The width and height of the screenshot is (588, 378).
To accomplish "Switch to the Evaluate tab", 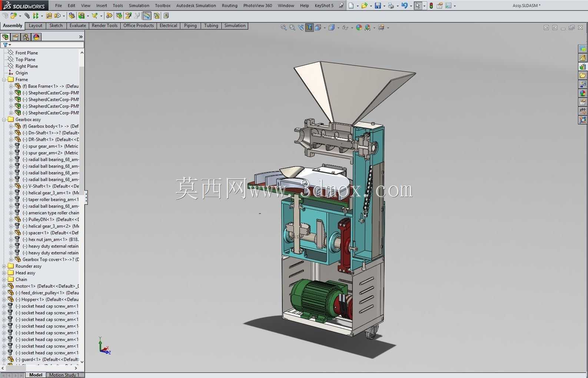I will click(x=78, y=26).
